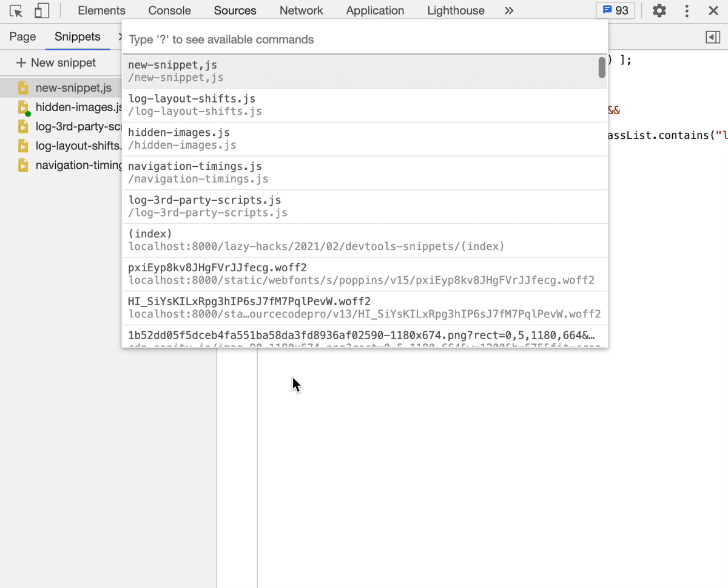The width and height of the screenshot is (728, 588).
Task: Switch to the Sources tab
Action: (x=235, y=10)
